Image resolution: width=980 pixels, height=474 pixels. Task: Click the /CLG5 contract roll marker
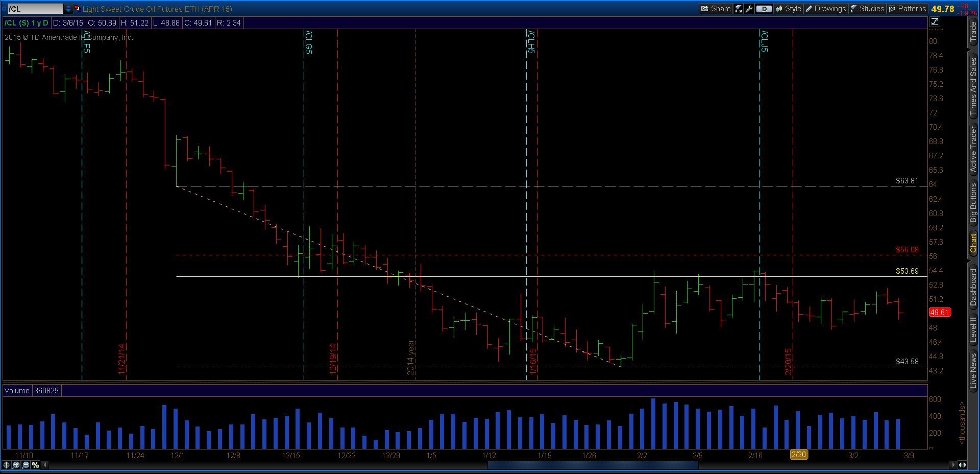pos(309,42)
